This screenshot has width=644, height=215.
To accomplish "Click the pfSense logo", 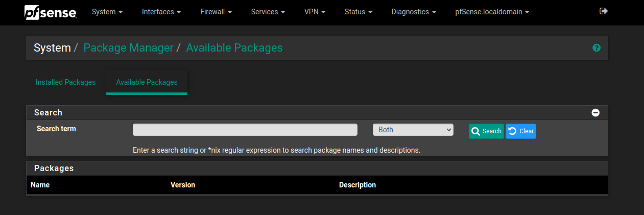I will [x=51, y=12].
